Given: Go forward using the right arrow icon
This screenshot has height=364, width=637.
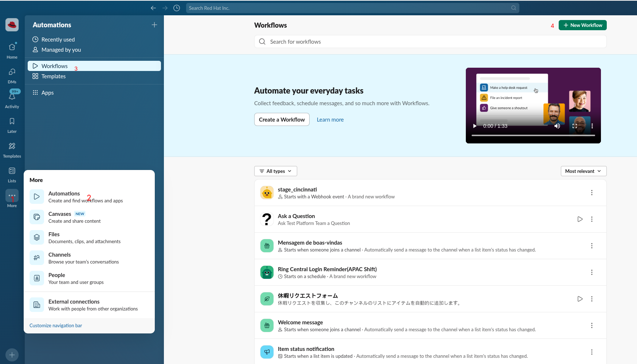Looking at the screenshot, I should pyautogui.click(x=165, y=8).
